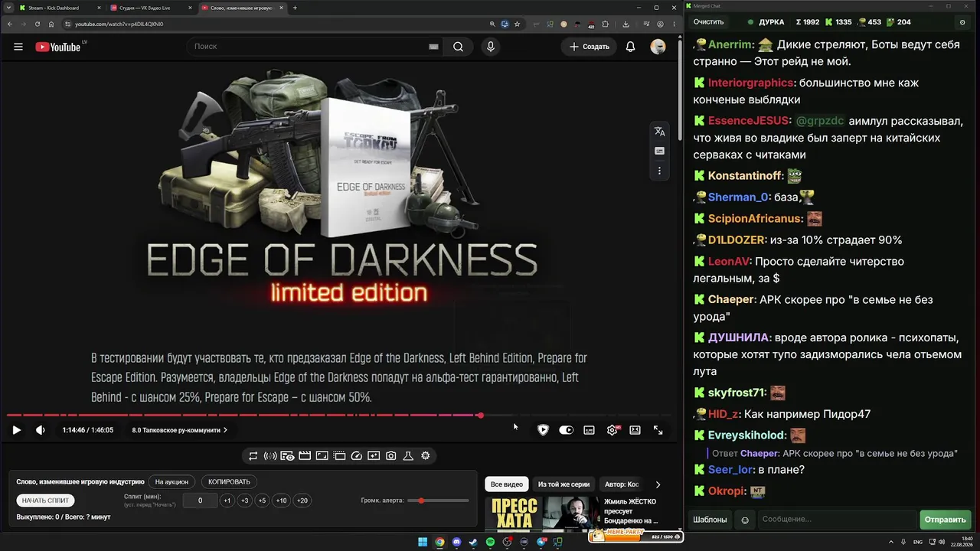Viewport: 980px width, 551px height.
Task: Select the 'Из той же серии' chip
Action: [x=563, y=484]
